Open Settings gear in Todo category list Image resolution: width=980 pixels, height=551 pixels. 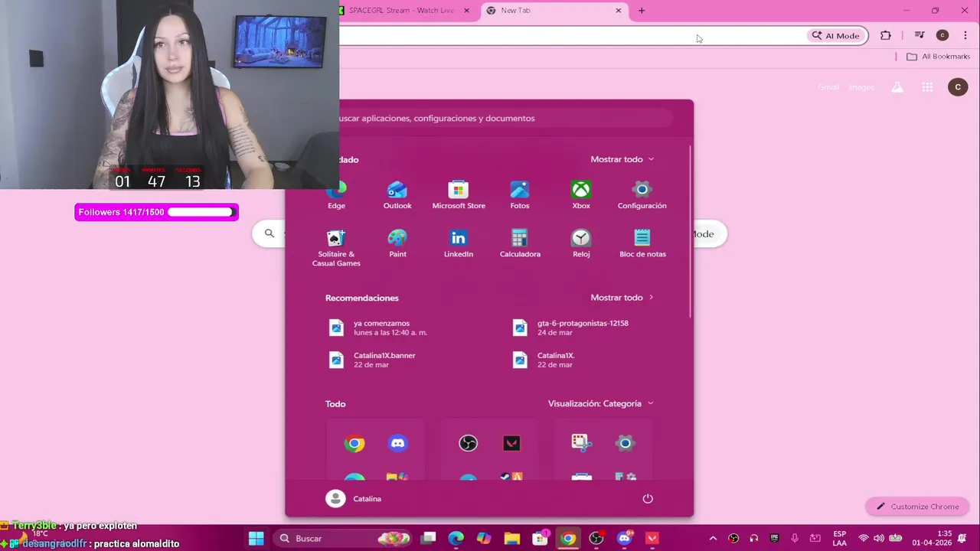click(626, 443)
